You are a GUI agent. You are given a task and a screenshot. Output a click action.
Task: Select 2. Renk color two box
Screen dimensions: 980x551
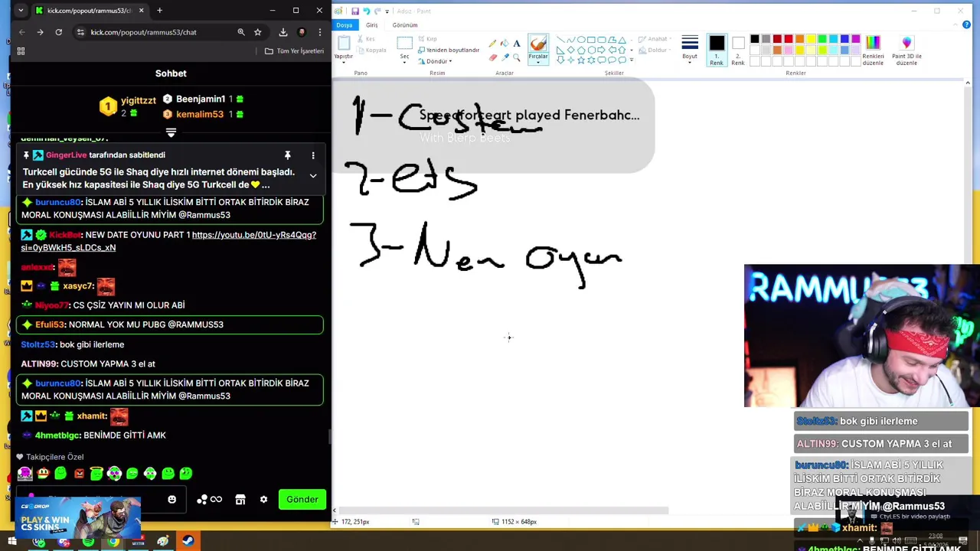pyautogui.click(x=737, y=51)
